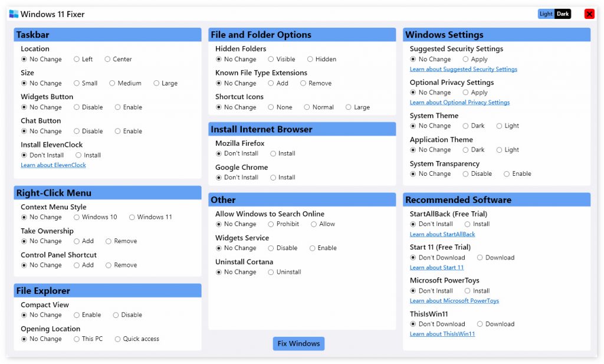Close the Windows 11 Fixer window
The width and height of the screenshot is (604, 364).
point(589,14)
